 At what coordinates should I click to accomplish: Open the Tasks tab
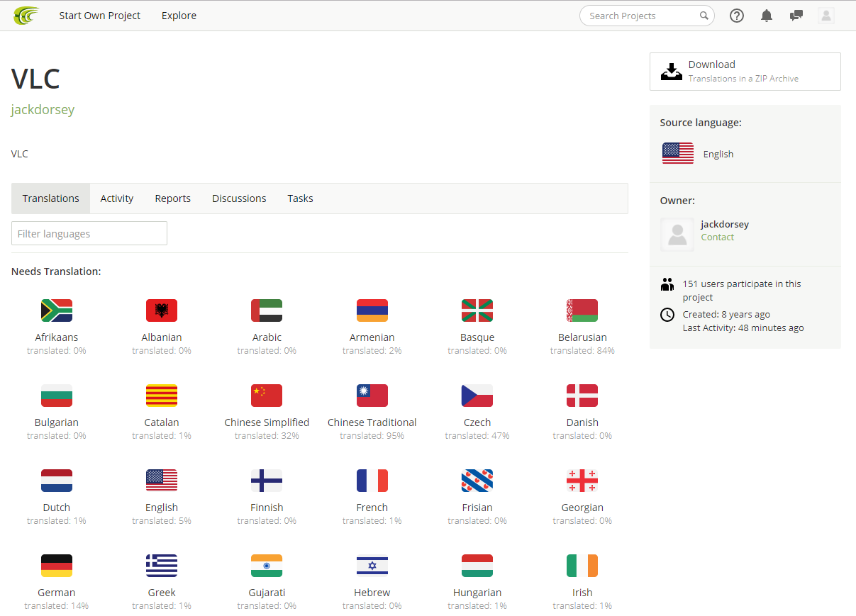point(300,198)
